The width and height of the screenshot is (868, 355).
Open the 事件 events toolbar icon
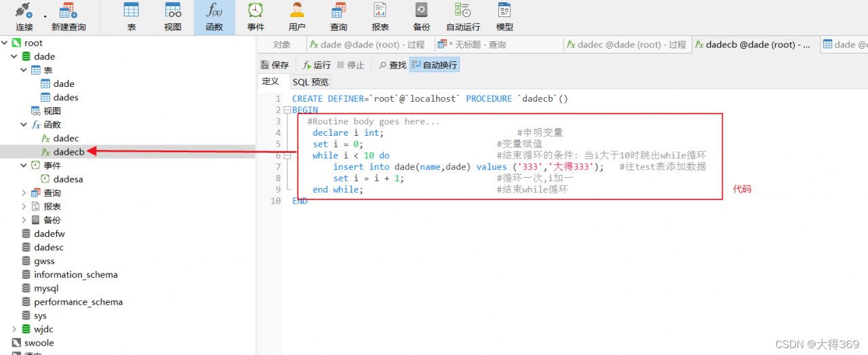pyautogui.click(x=256, y=17)
